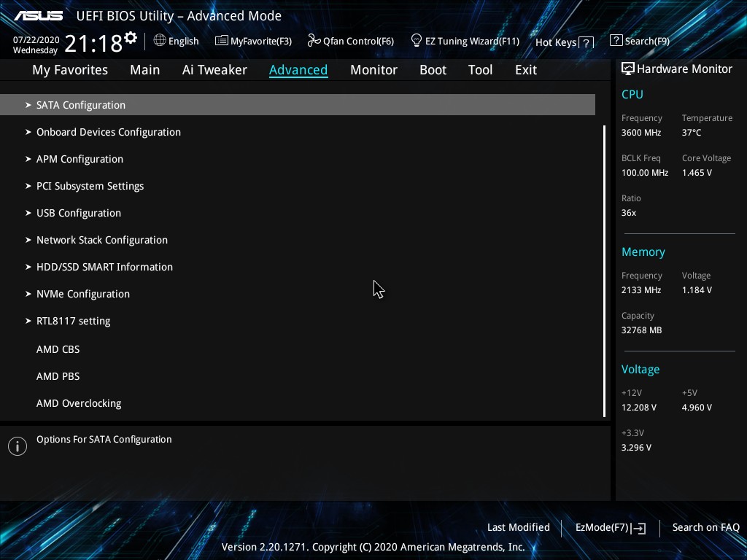Screen dimensions: 747x560
Task: Click the MyFavorite(F3) folder icon
Action: (x=222, y=41)
